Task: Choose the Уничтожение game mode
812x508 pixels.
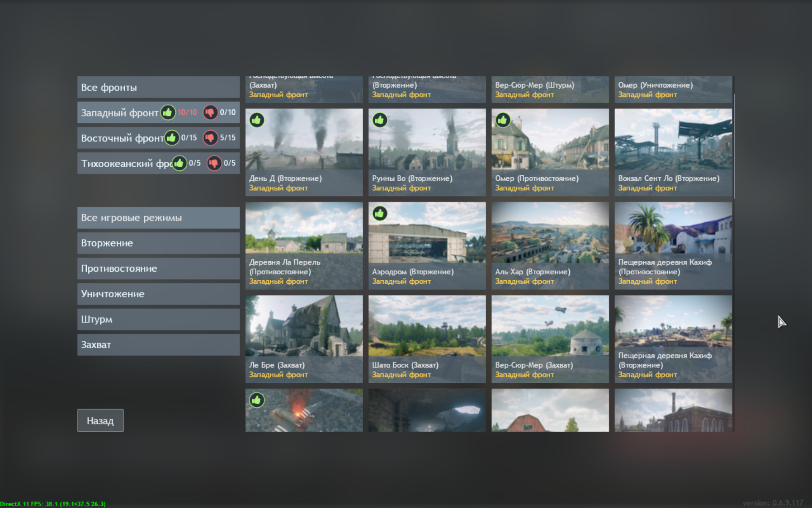Action: pos(158,294)
